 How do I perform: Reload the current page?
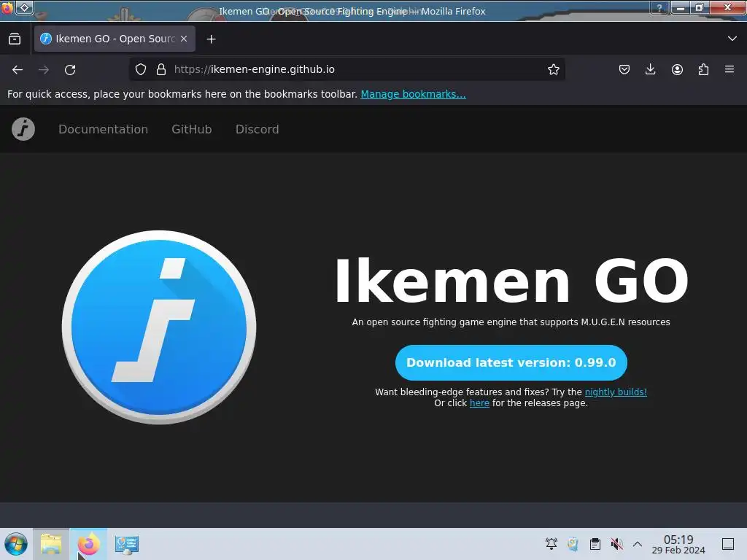(70, 69)
